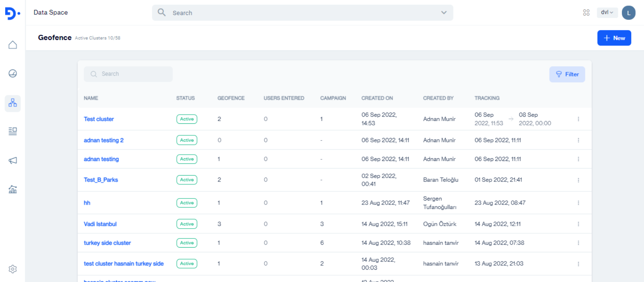644x282 pixels.
Task: Click the user avatar L
Action: pyautogui.click(x=628, y=13)
